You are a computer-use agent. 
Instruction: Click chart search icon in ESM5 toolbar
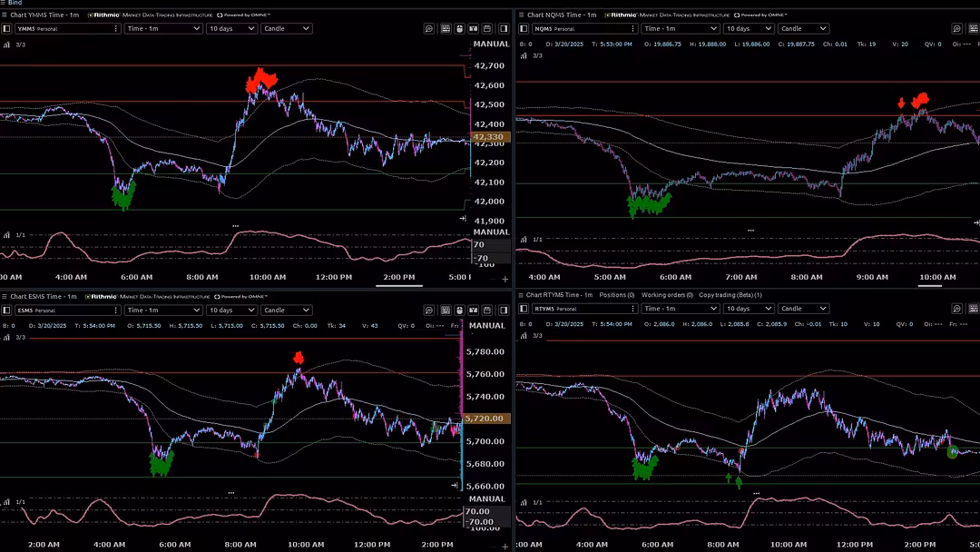(x=428, y=310)
